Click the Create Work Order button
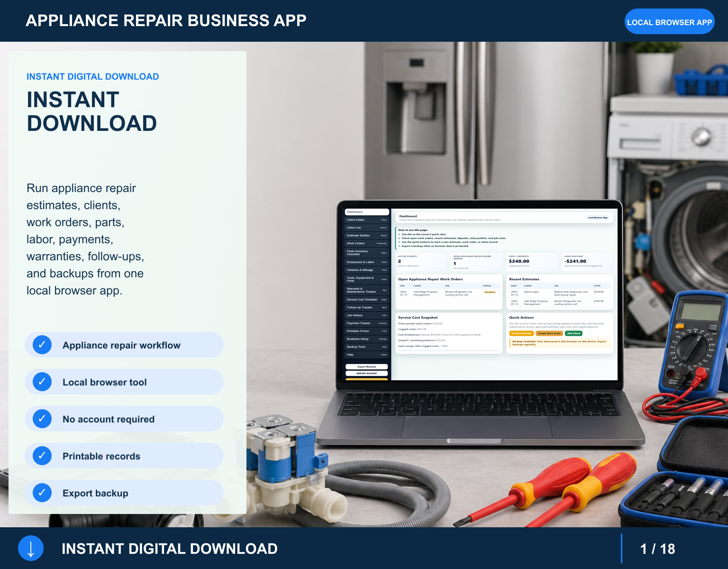 [x=549, y=333]
